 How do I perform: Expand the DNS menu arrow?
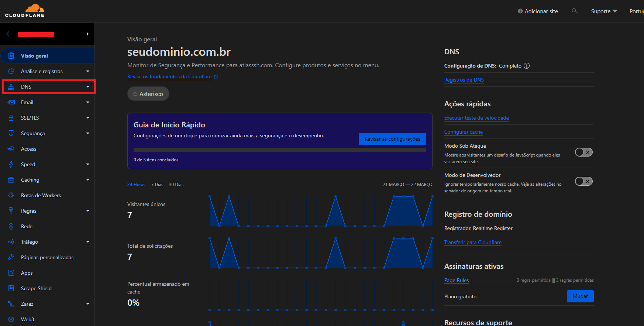[x=88, y=87]
